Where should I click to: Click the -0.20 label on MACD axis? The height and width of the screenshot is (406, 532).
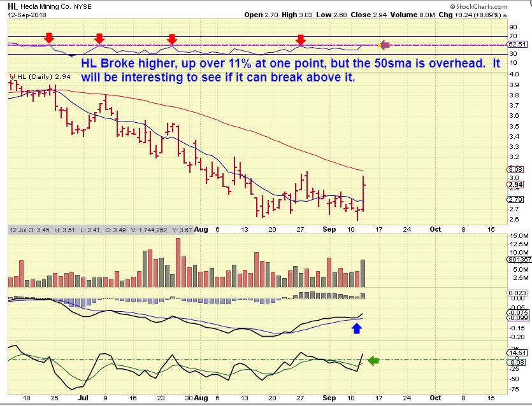point(517,337)
